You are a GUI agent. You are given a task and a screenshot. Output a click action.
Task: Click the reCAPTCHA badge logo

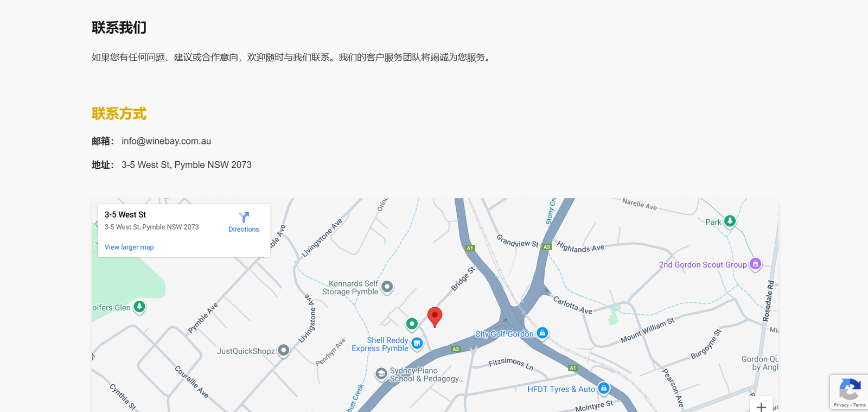click(850, 389)
